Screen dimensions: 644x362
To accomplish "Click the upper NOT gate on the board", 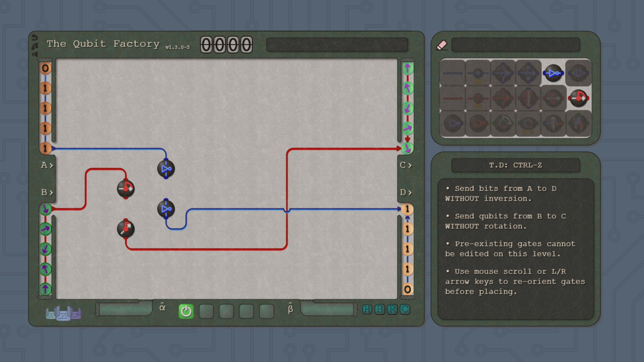I will click(x=166, y=169).
